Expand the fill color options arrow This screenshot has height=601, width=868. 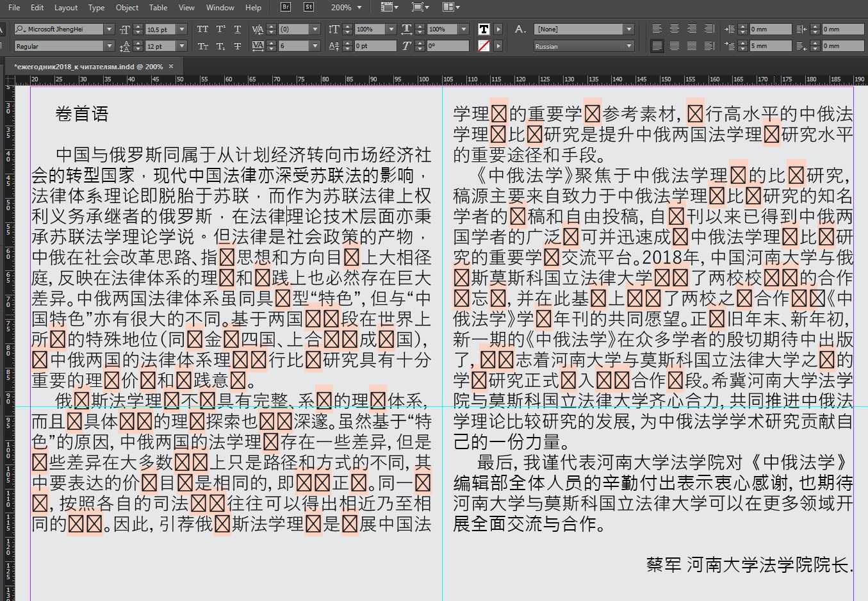click(x=498, y=29)
